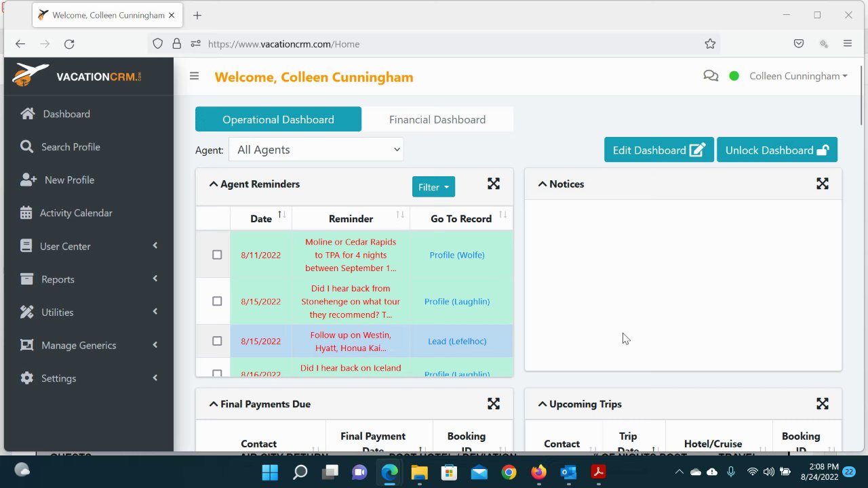Select Activity Calendar in the sidebar
The height and width of the screenshot is (488, 868).
[x=76, y=213]
